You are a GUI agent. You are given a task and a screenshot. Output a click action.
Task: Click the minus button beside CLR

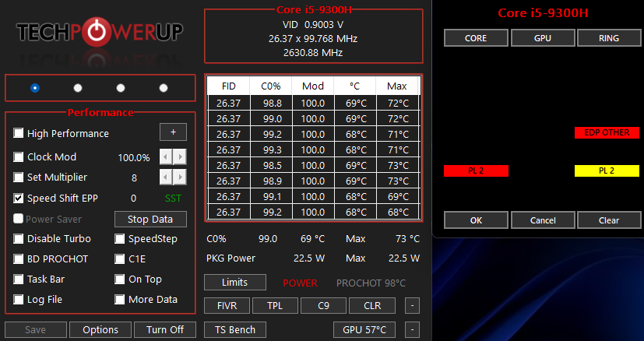413,306
